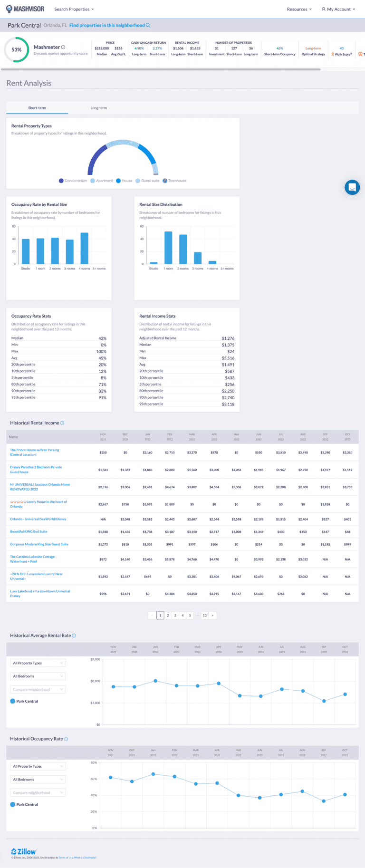365x868 pixels.
Task: Open Gorgeous Modern King Size Guest Suite listing
Action: click(39, 544)
